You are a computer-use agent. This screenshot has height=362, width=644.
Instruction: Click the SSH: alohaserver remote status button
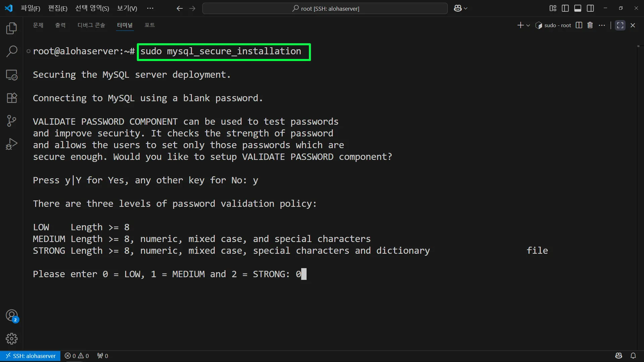(31, 356)
